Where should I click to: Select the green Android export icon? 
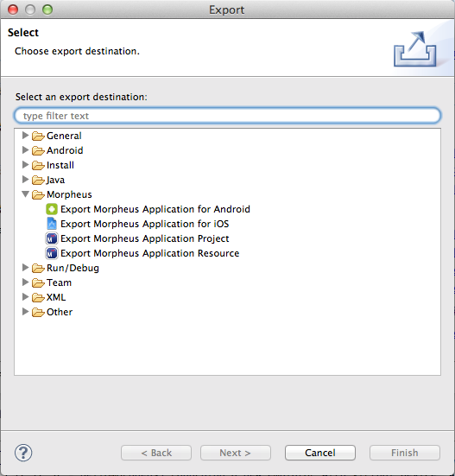[52, 209]
